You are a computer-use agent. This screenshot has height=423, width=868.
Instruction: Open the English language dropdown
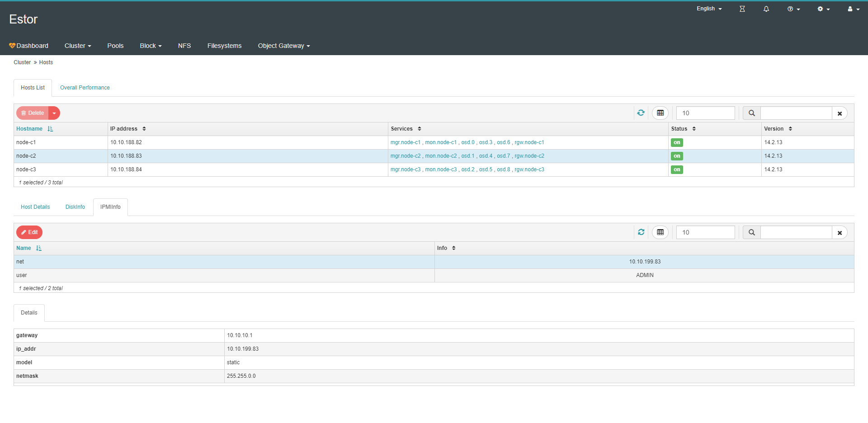[x=709, y=9]
